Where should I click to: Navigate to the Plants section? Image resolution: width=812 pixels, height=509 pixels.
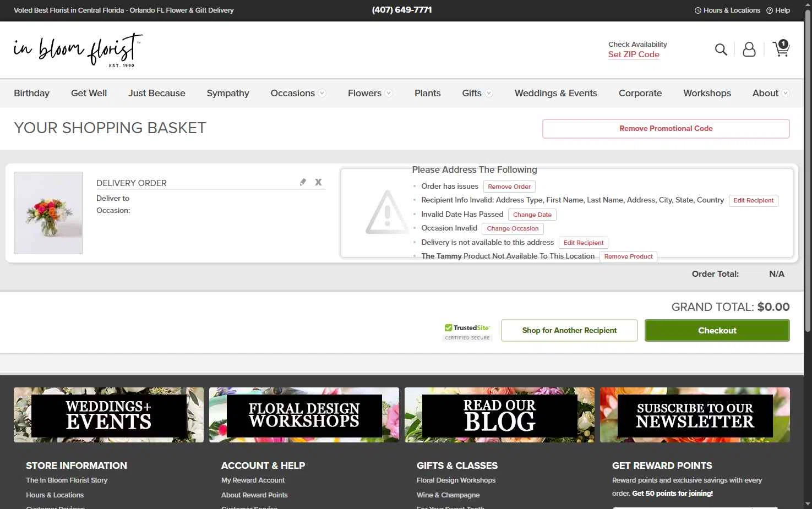click(428, 93)
